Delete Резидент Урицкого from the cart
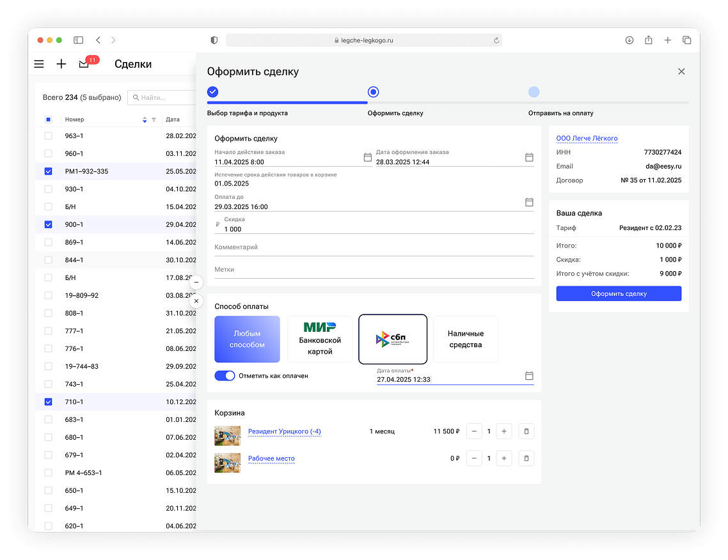This screenshot has width=728, height=560. (x=526, y=432)
